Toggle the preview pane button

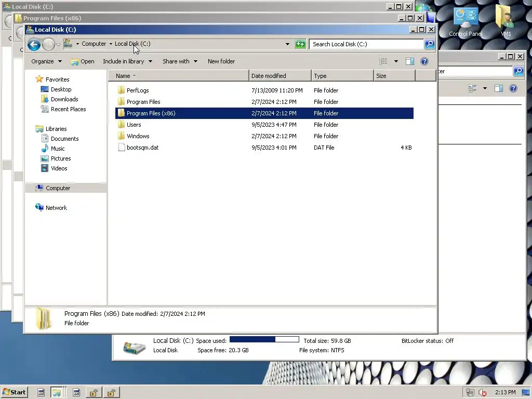(410, 61)
